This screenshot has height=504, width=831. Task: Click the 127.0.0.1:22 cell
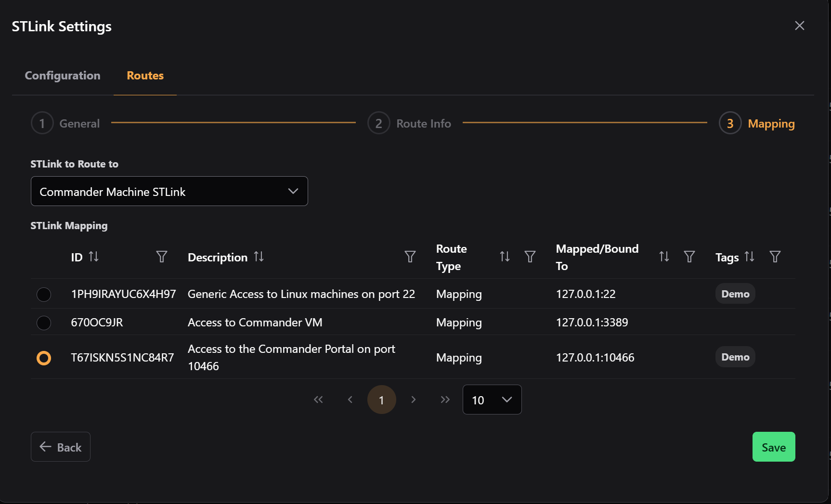click(x=586, y=294)
